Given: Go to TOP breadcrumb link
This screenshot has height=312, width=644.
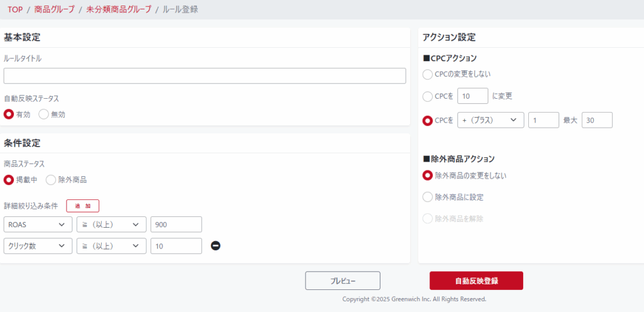Looking at the screenshot, I should tap(15, 9).
